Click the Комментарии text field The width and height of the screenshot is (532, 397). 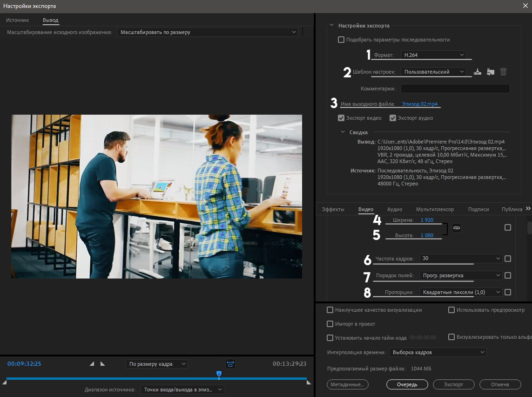click(455, 89)
